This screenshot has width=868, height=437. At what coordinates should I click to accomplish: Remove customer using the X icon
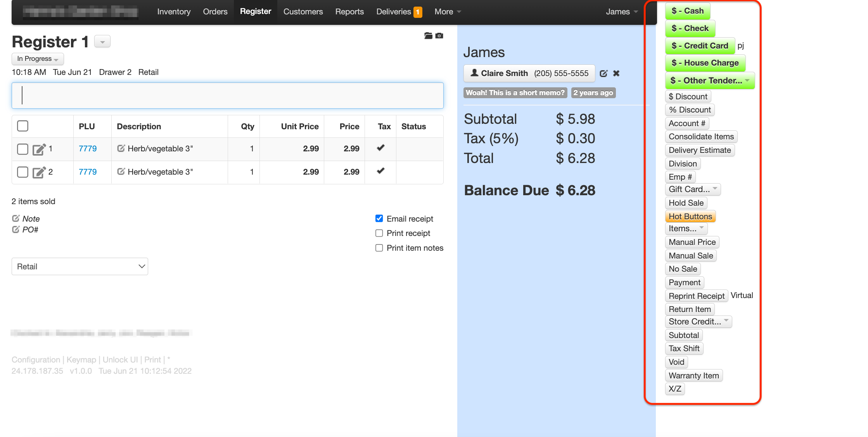click(x=616, y=73)
